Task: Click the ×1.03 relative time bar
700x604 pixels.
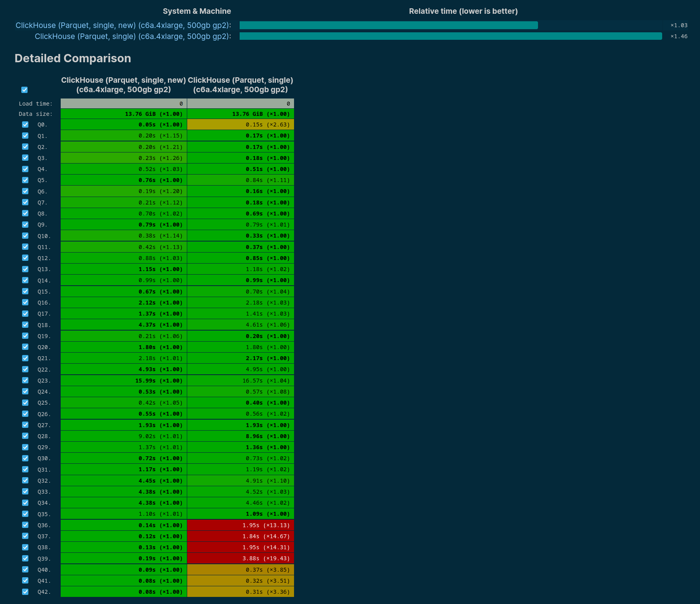Action: pyautogui.click(x=388, y=25)
